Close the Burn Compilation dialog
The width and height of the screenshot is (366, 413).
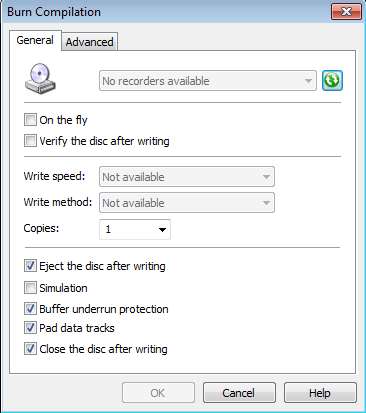(346, 12)
